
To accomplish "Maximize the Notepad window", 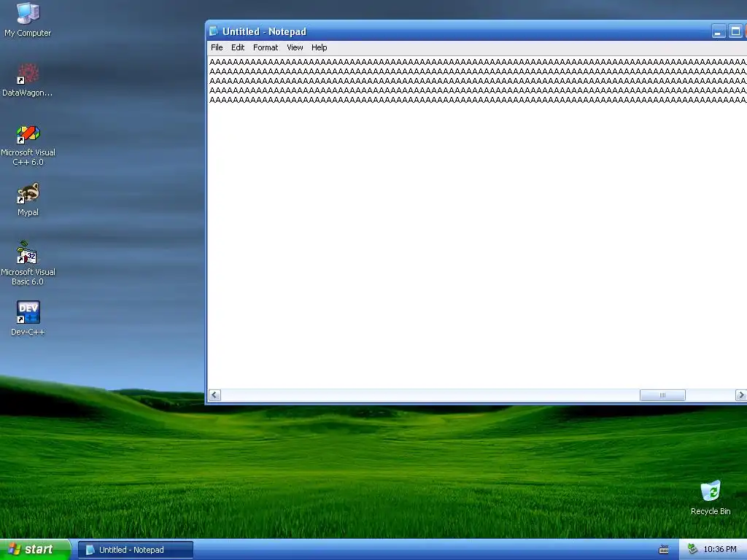I will [x=735, y=31].
